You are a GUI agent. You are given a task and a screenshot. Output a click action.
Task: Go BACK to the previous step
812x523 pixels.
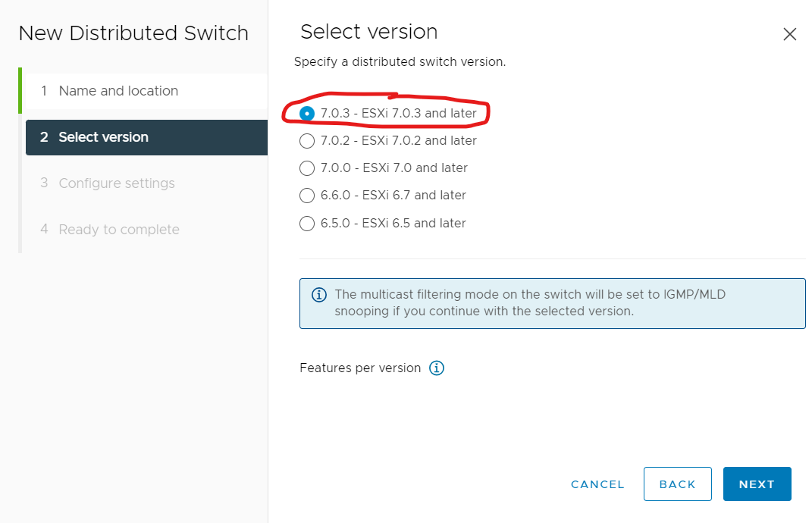click(x=677, y=484)
